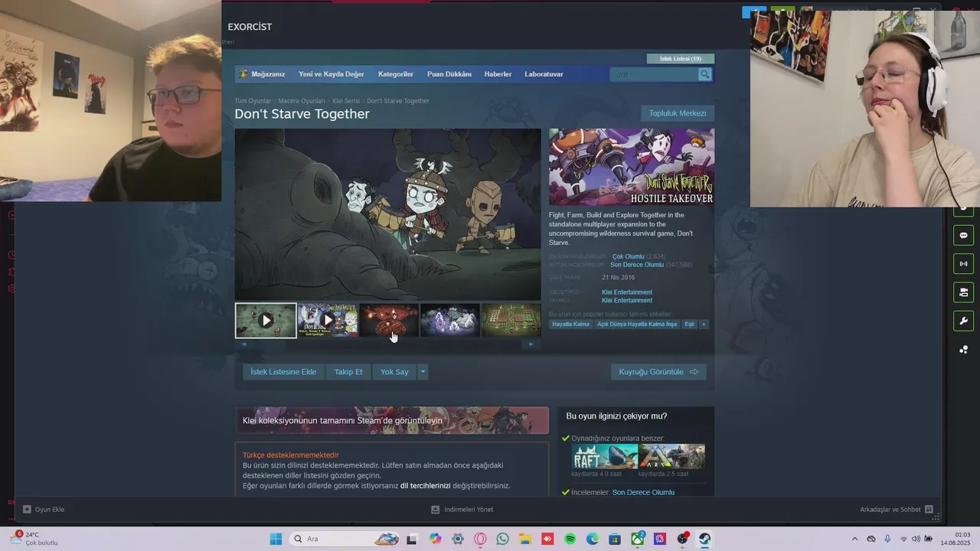Click in the store search field
980x551 pixels.
coord(655,74)
